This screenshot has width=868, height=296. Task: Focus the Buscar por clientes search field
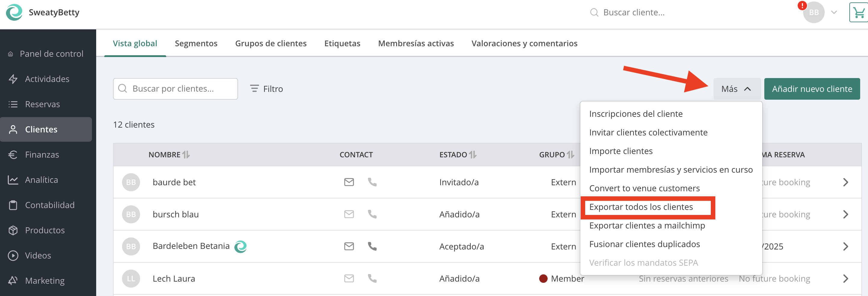pyautogui.click(x=175, y=89)
